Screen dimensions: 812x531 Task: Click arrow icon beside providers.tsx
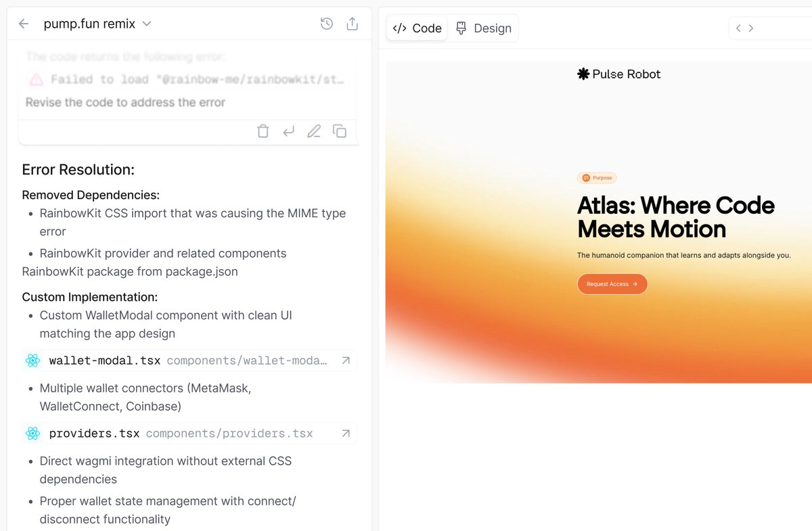point(346,434)
